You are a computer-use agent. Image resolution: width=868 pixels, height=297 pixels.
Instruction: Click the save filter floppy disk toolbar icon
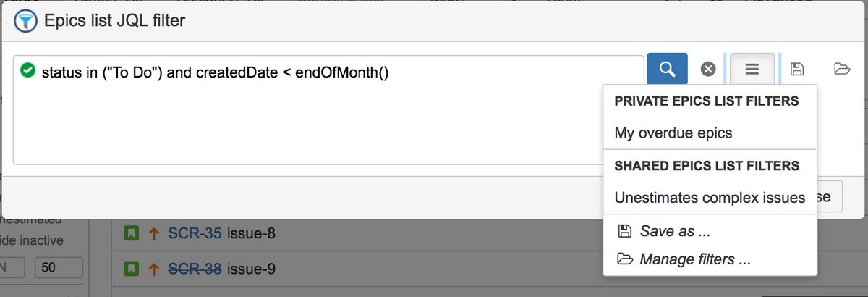[x=796, y=70]
